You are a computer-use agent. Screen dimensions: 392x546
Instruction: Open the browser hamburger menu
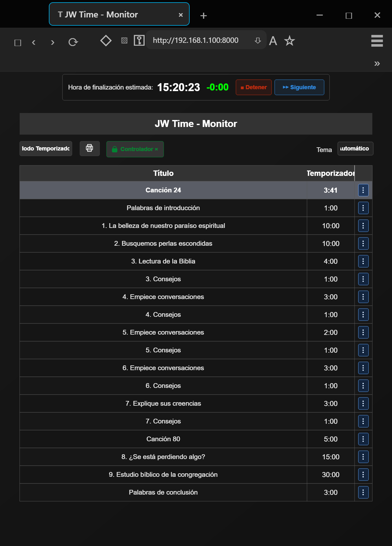[377, 41]
